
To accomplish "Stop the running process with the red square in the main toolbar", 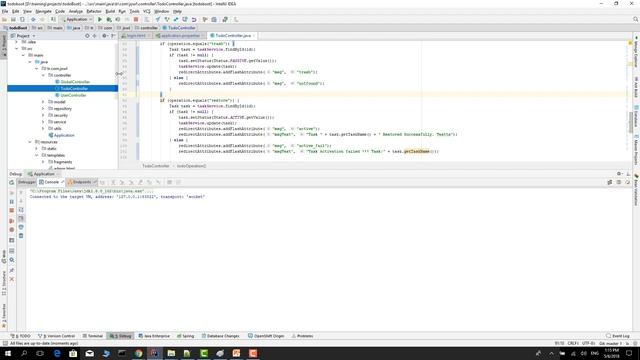I will (136, 19).
